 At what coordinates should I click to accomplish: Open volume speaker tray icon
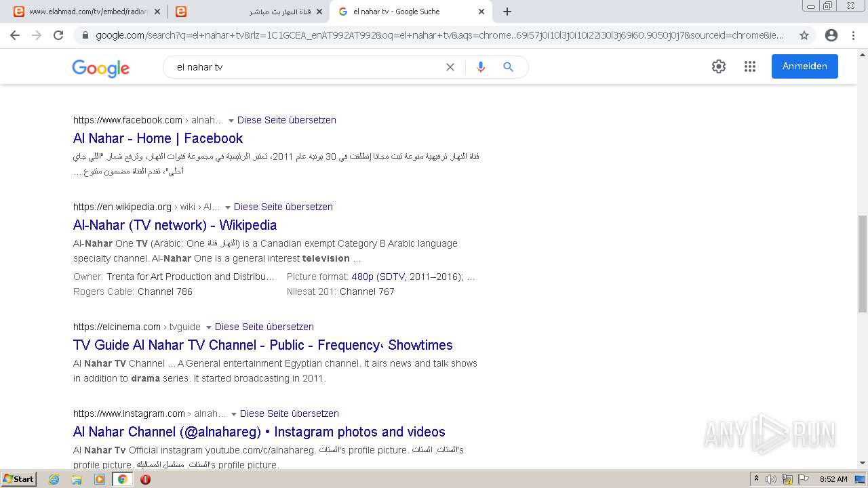[x=770, y=479]
